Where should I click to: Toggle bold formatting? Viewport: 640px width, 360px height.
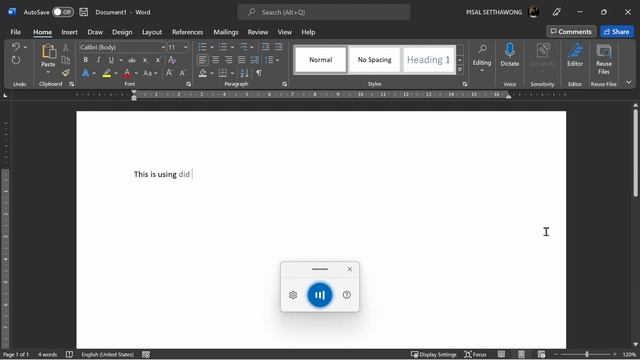85,60
